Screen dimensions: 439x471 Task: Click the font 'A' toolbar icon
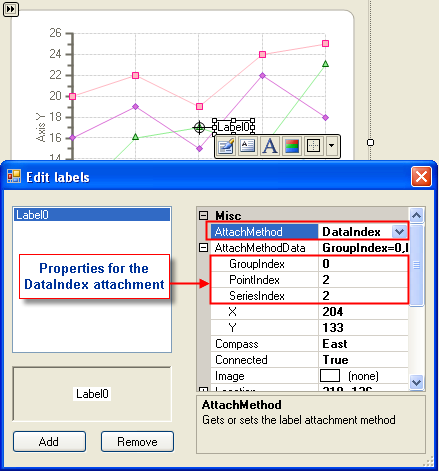point(270,146)
